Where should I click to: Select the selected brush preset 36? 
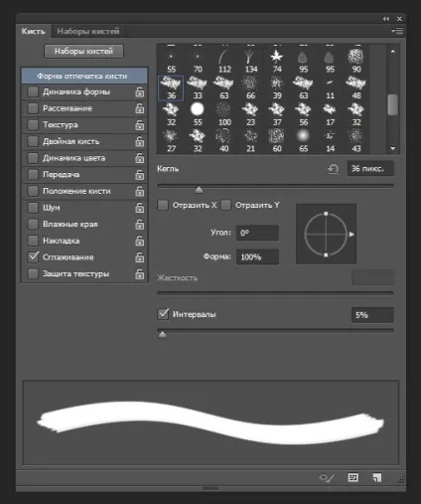[x=171, y=87]
